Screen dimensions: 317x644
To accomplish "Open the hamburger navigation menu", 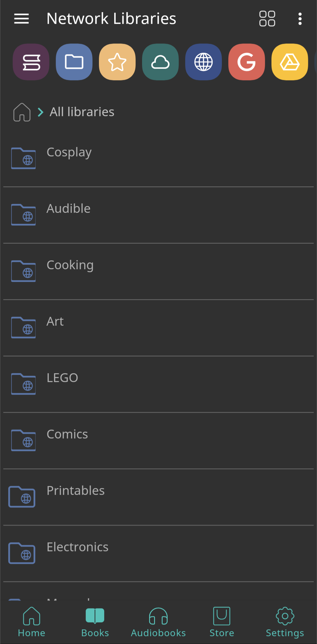I will 21,19.
